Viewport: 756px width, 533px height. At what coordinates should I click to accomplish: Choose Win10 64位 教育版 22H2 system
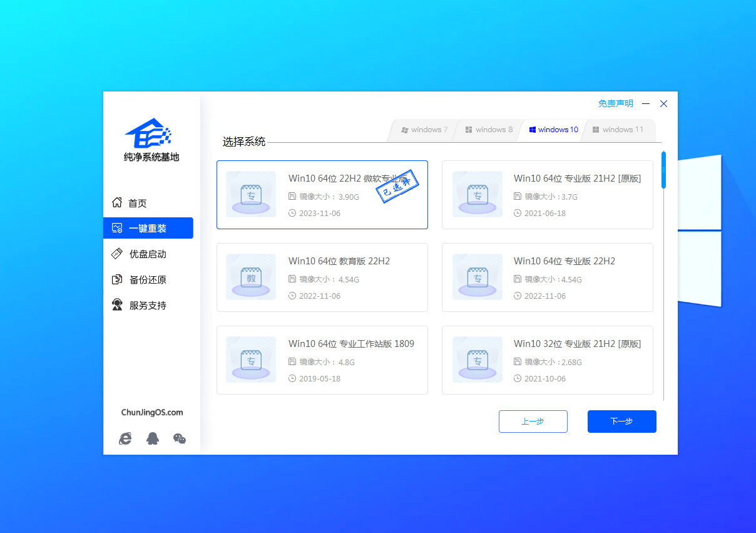tap(322, 277)
